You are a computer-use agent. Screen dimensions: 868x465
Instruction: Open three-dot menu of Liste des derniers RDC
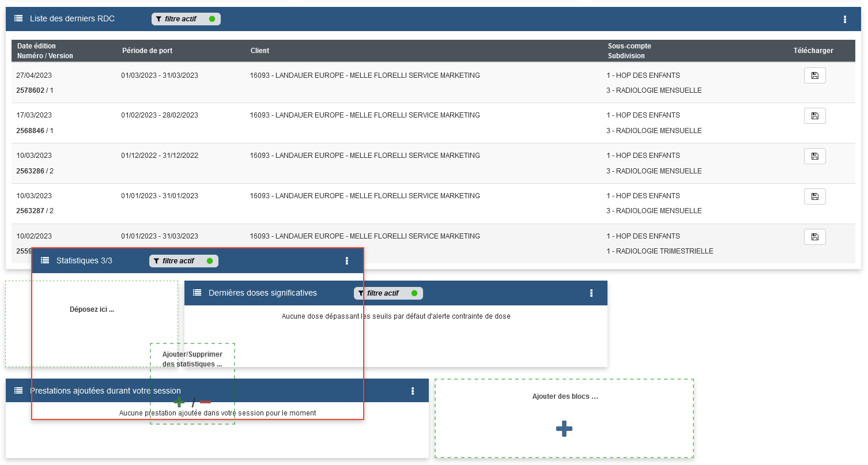[x=845, y=20]
